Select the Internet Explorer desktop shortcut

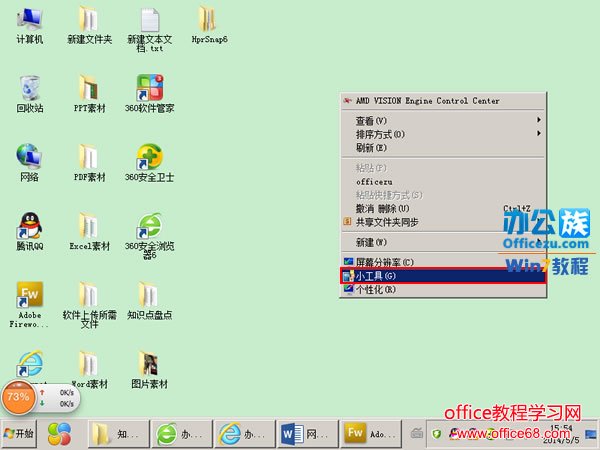[29, 364]
